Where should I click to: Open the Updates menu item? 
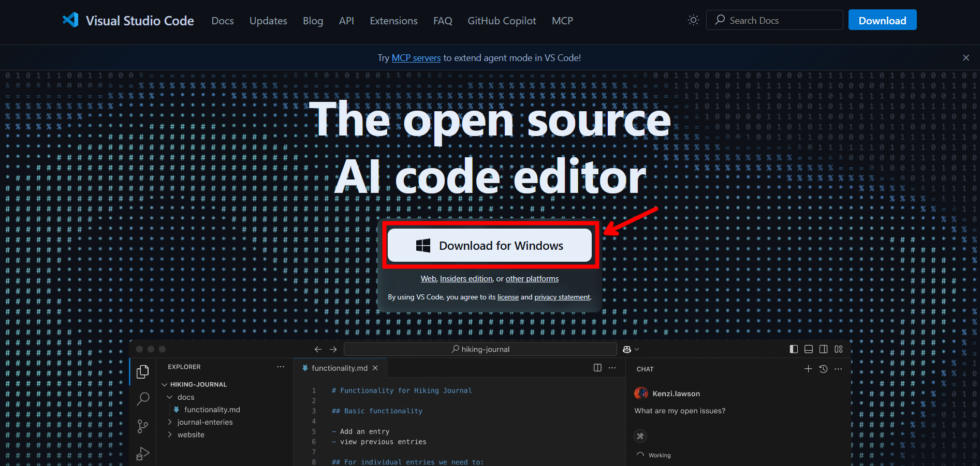coord(268,21)
